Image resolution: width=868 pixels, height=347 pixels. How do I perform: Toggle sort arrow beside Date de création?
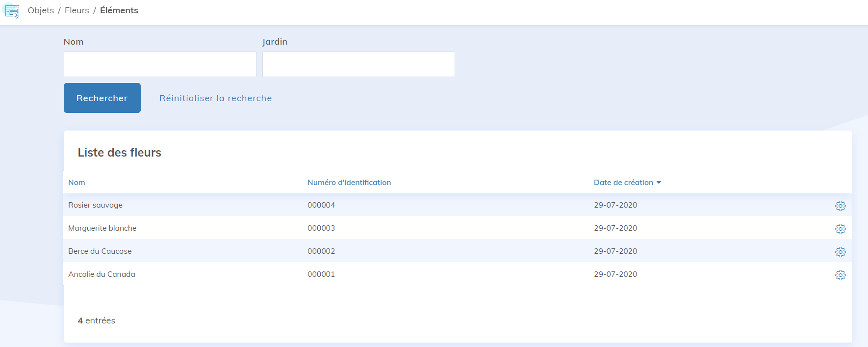[659, 183]
